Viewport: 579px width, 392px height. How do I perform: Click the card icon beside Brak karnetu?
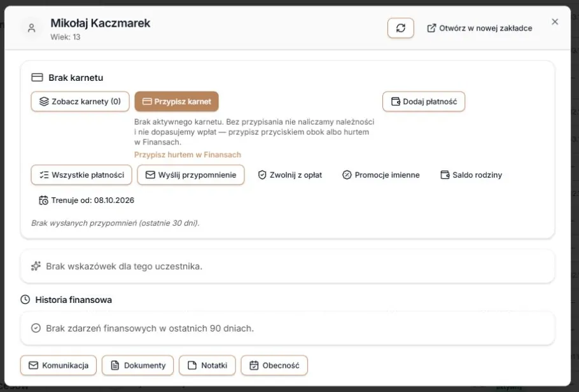tap(37, 77)
